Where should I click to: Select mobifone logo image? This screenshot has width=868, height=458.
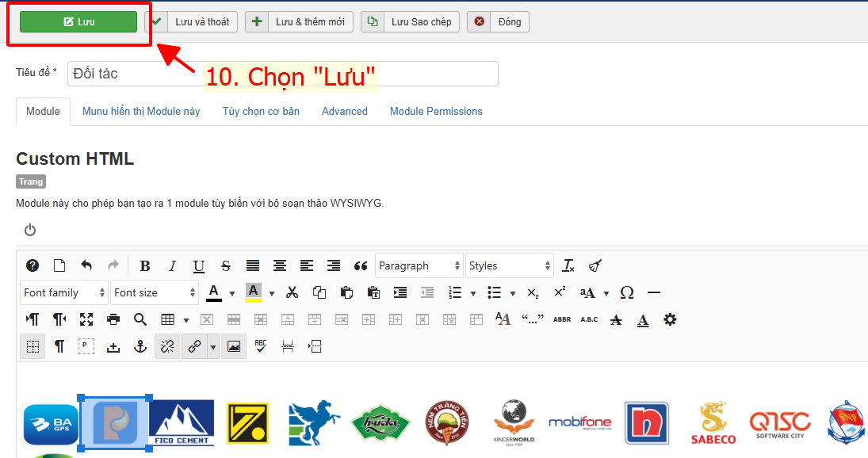pyautogui.click(x=579, y=423)
